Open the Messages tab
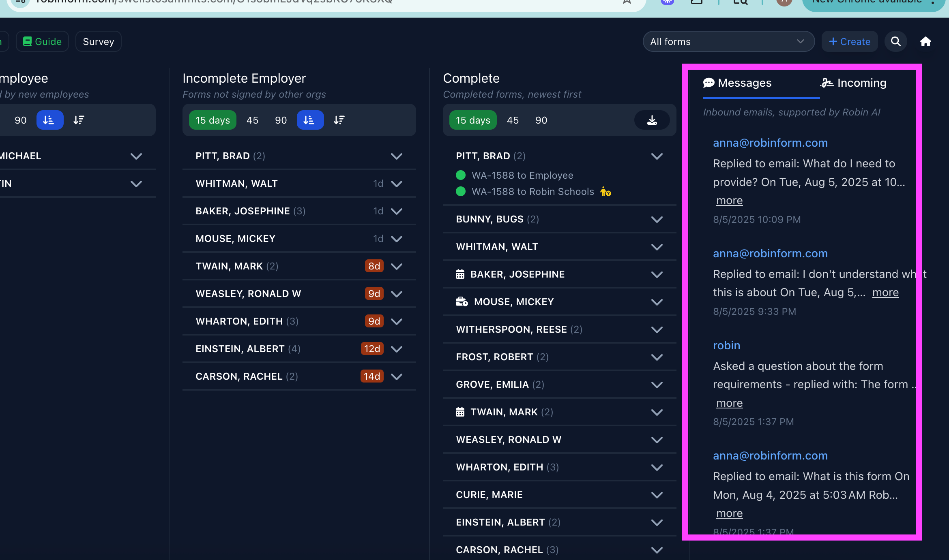Screen dimensions: 949x560 click(x=737, y=83)
